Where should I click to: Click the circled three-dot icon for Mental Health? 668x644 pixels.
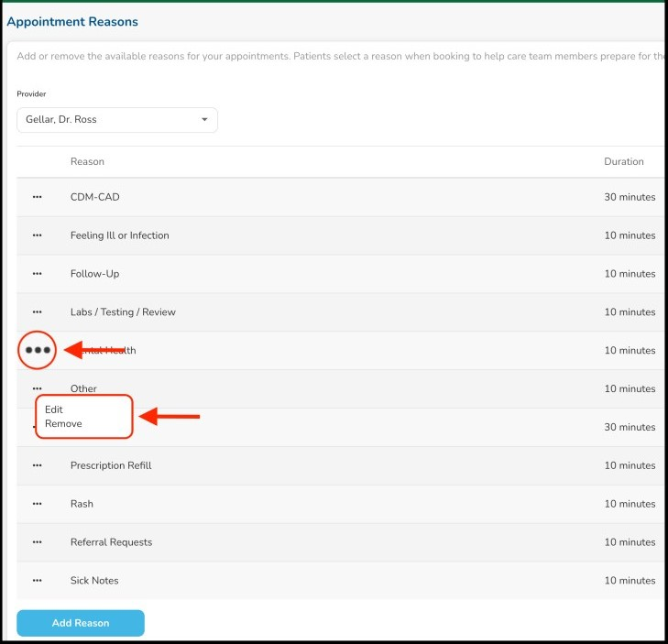[x=38, y=350]
